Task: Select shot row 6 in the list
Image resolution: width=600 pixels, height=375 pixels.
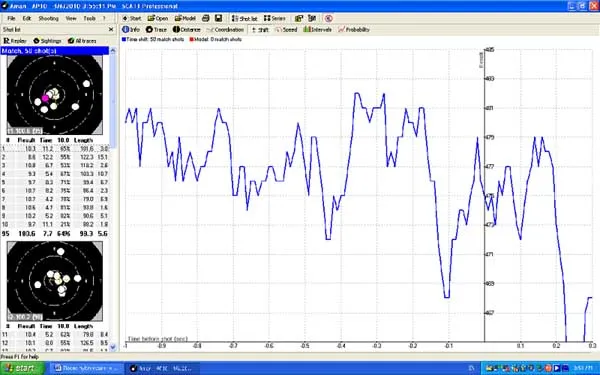Action: point(55,191)
